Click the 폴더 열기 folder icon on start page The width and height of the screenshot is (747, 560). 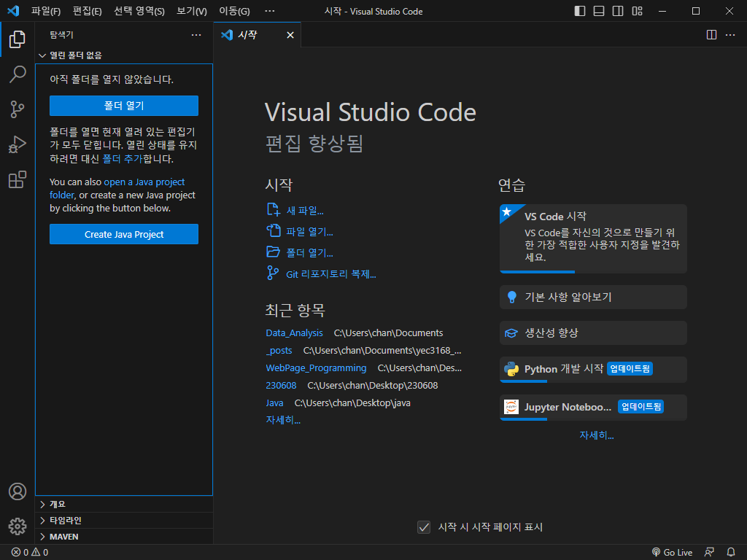click(273, 252)
